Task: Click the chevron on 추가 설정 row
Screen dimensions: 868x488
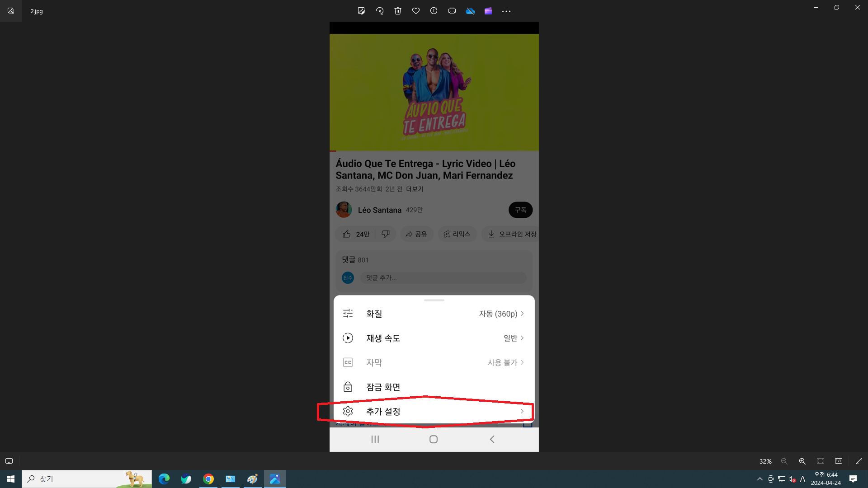Action: click(522, 411)
